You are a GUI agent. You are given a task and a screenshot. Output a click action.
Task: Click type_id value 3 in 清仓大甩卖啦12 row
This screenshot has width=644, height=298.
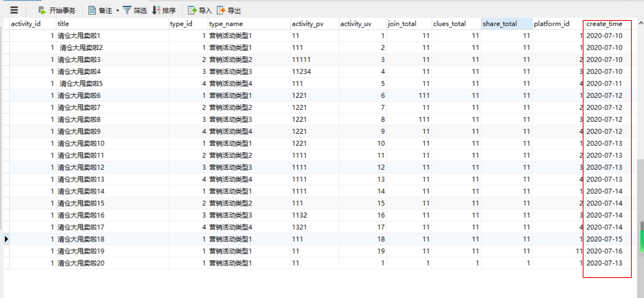[x=203, y=167]
